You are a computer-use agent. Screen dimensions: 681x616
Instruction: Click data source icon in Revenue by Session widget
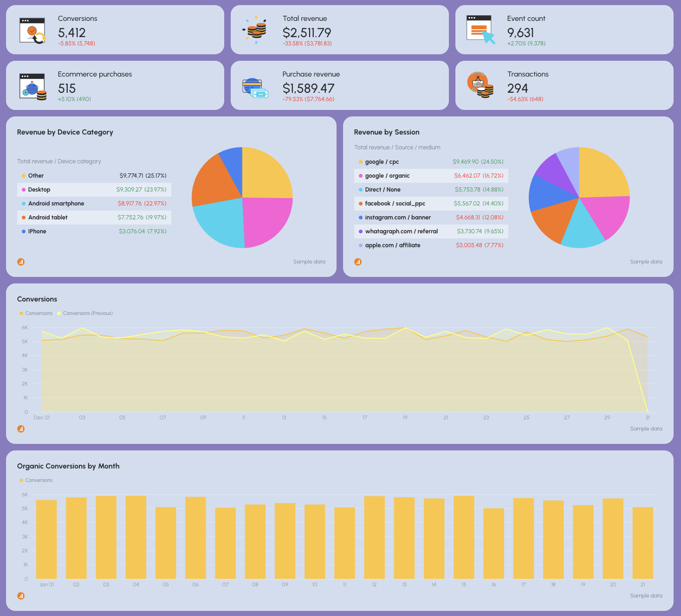(358, 262)
